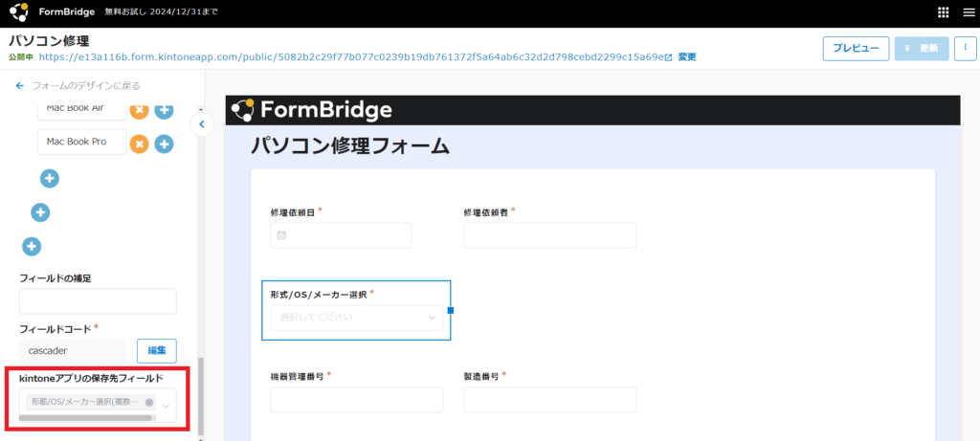This screenshot has width=980, height=441.
Task: Click the 編集 button beside field code
Action: point(156,351)
